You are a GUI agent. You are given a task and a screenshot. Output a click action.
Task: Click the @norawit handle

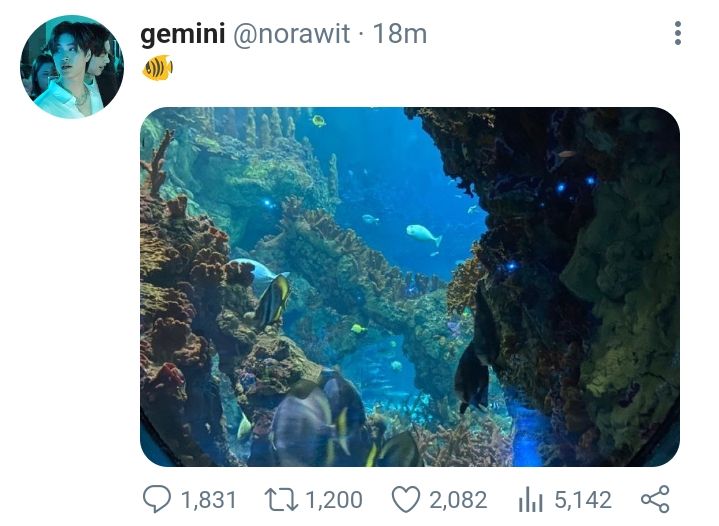tap(292, 34)
